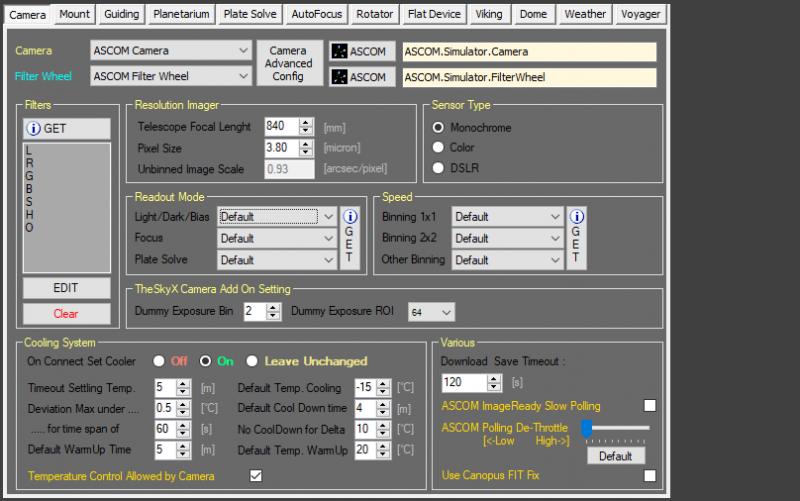Select filter H in the filters list
Viewport: 800px width, 501px height.
[x=29, y=215]
